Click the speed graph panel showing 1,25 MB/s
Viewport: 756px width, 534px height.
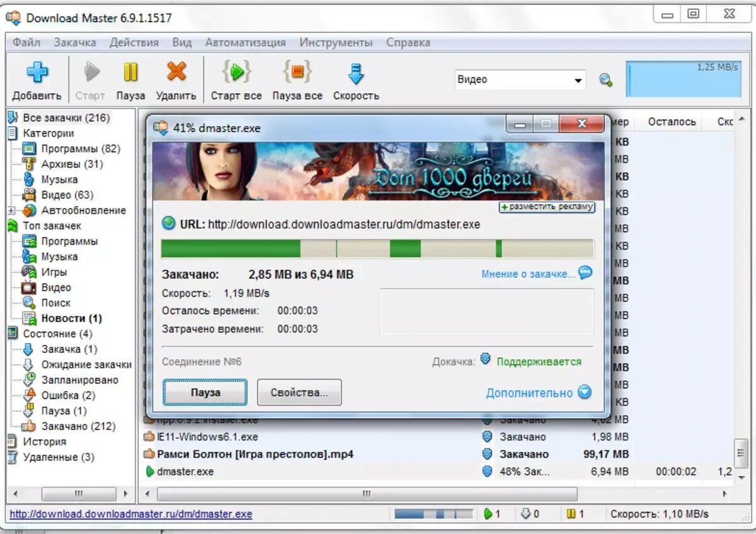[x=682, y=79]
